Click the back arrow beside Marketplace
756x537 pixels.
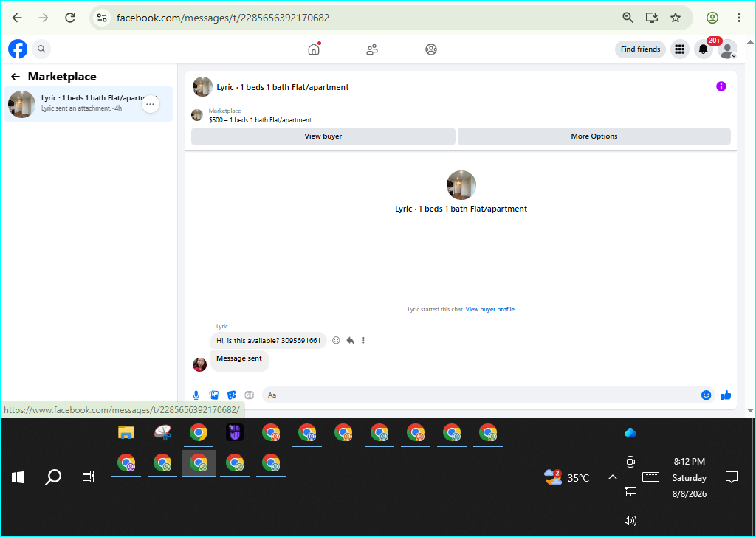click(x=16, y=77)
